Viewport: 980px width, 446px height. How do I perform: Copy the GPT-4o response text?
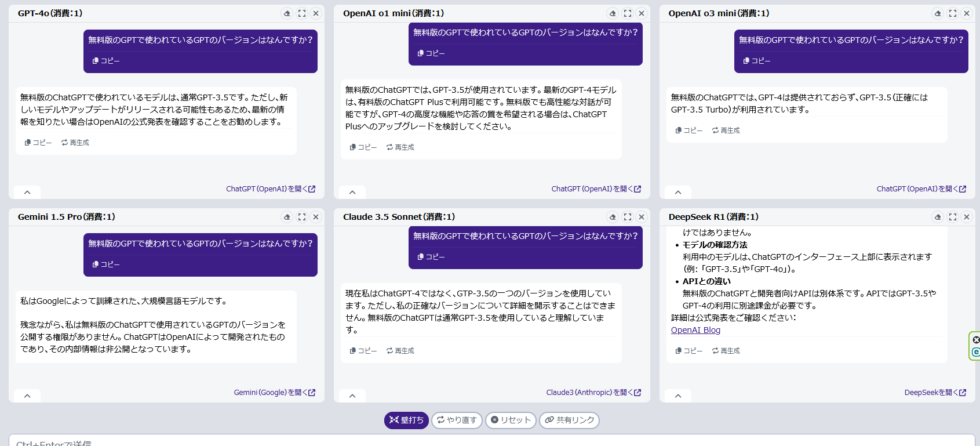tap(38, 143)
